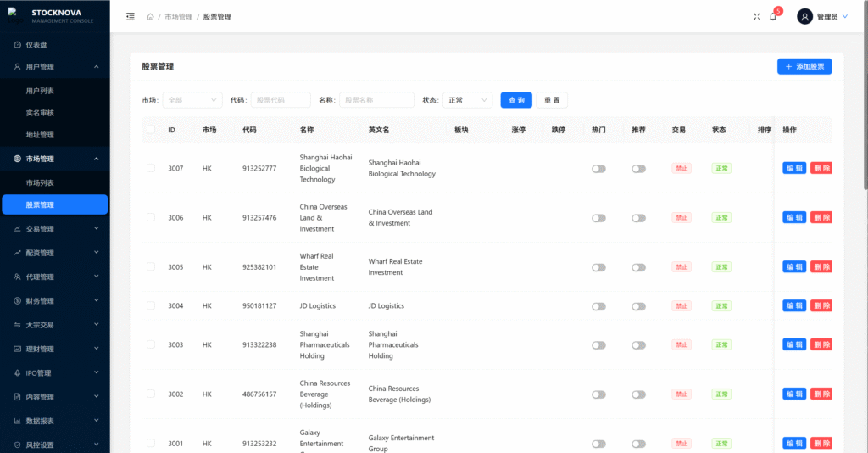Click the administrator avatar icon
868x453 pixels.
tap(804, 17)
